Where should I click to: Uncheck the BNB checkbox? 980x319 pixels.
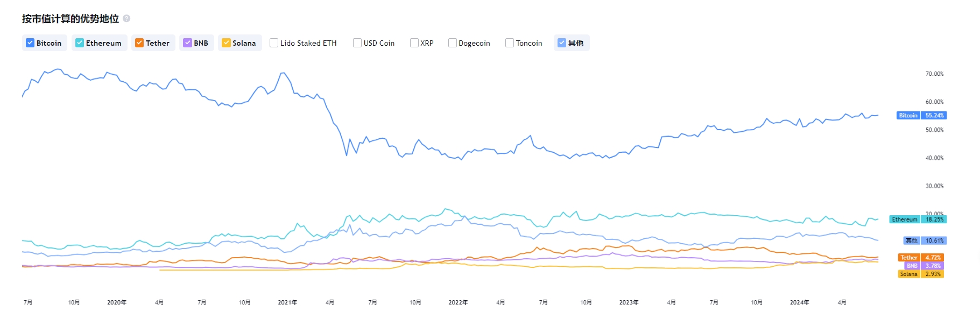[x=187, y=43]
